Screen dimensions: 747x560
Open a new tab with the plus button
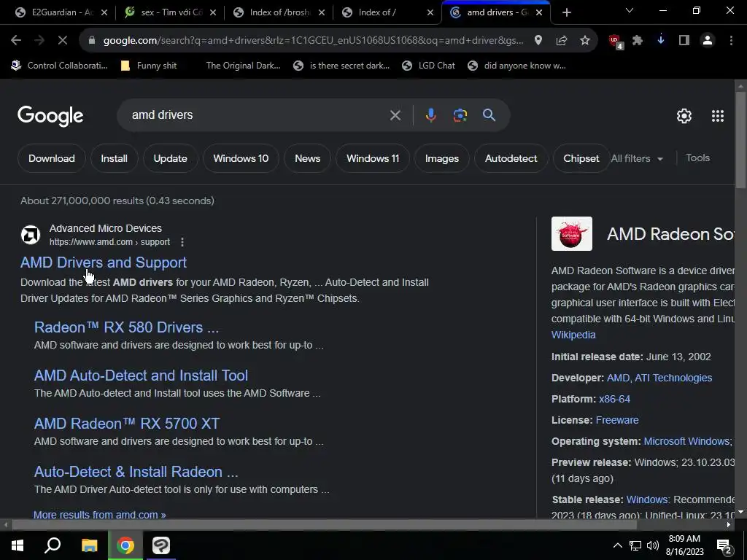tap(566, 12)
